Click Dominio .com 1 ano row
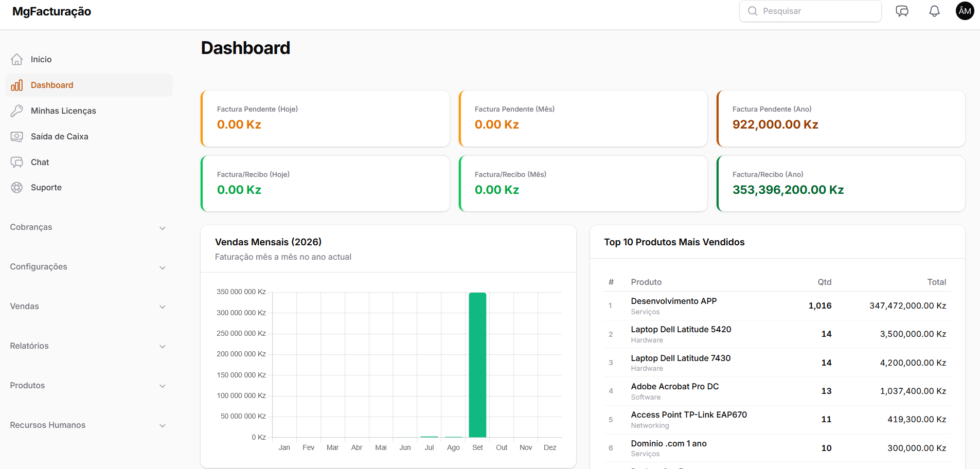The width and height of the screenshot is (980, 469). [777, 448]
